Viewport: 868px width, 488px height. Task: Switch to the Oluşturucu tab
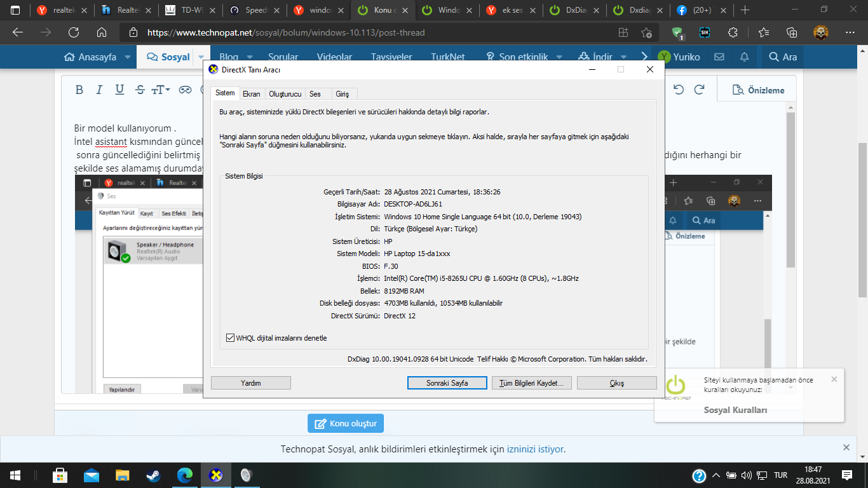tap(285, 94)
